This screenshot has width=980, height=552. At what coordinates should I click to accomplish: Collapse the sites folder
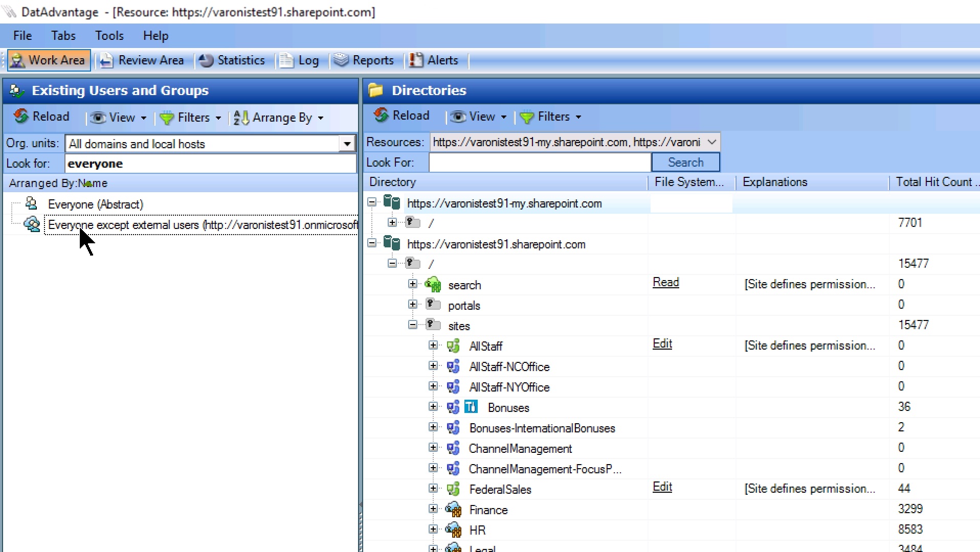point(413,325)
